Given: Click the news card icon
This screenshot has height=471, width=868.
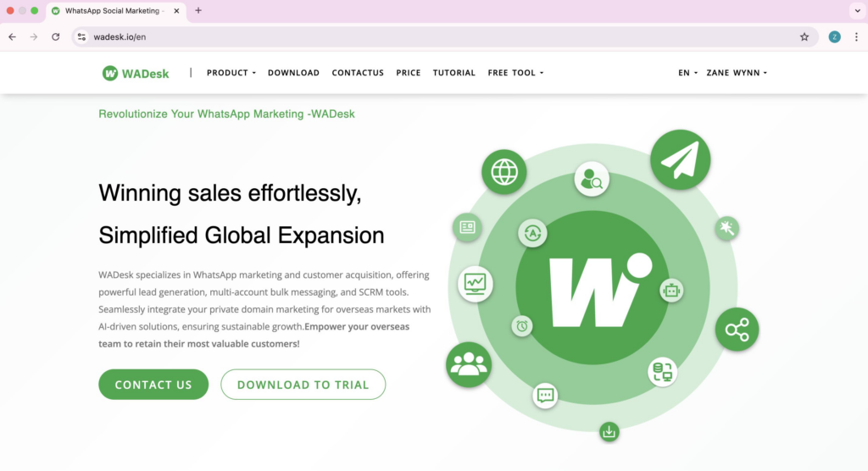Looking at the screenshot, I should tap(467, 228).
